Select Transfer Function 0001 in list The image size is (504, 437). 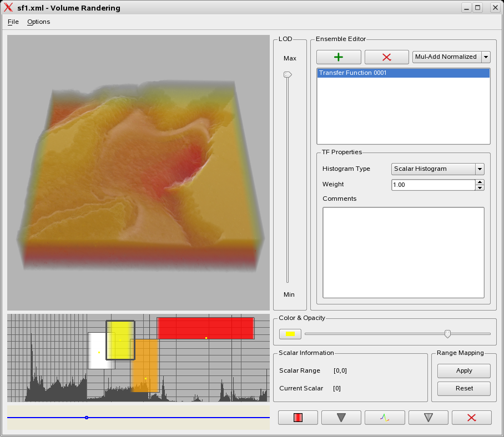tap(404, 73)
